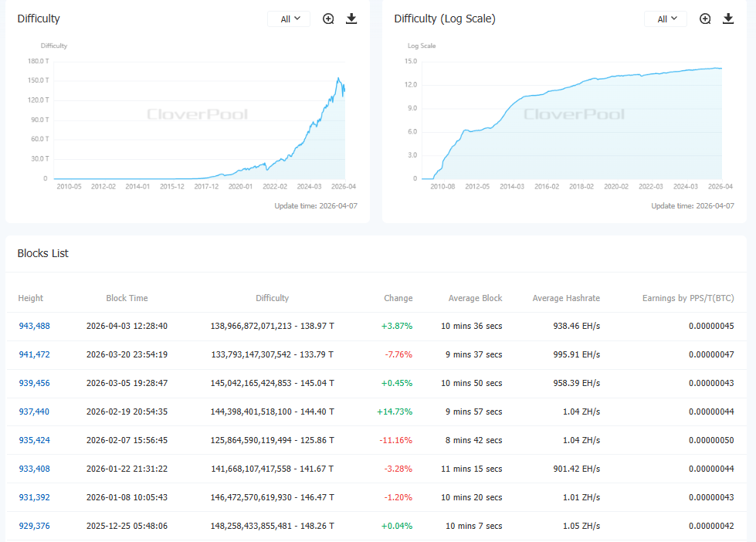Open block height 943,488
This screenshot has height=542, width=756.
pos(34,326)
